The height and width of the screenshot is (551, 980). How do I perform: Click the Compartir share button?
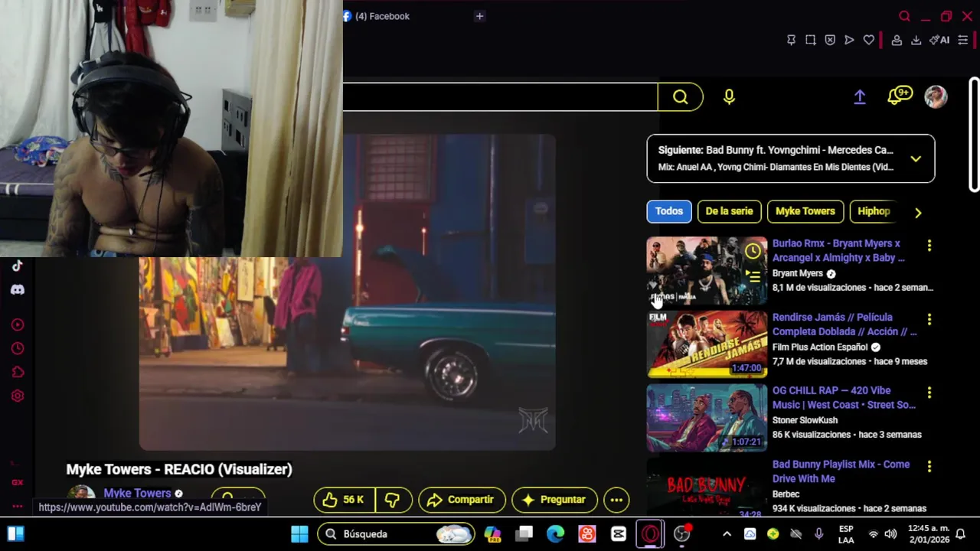click(x=462, y=500)
